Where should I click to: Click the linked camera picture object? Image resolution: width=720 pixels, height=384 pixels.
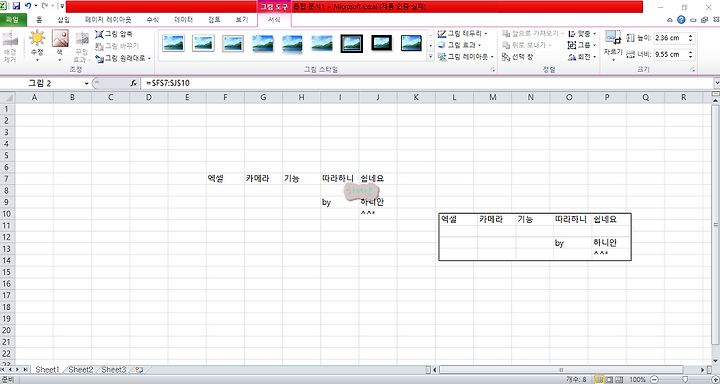click(535, 237)
